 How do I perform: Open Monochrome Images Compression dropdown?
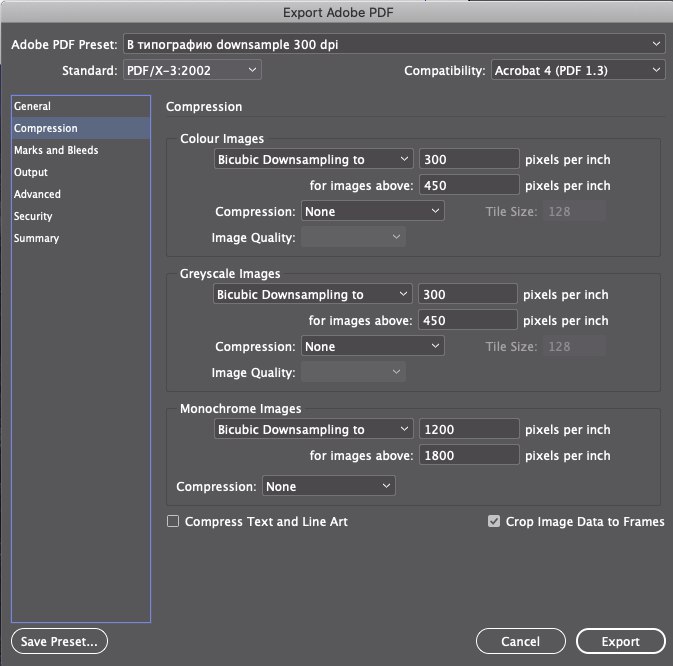(328, 486)
